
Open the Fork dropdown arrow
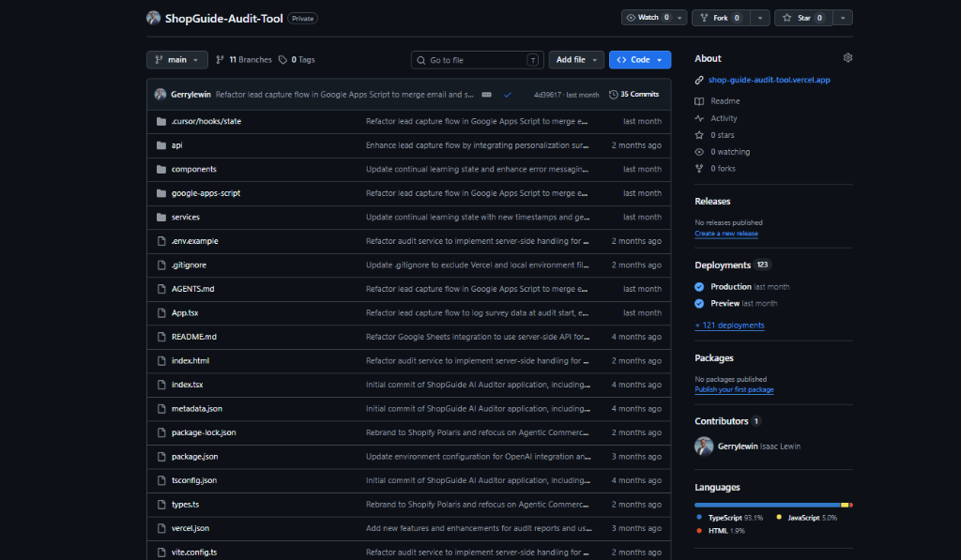(760, 18)
